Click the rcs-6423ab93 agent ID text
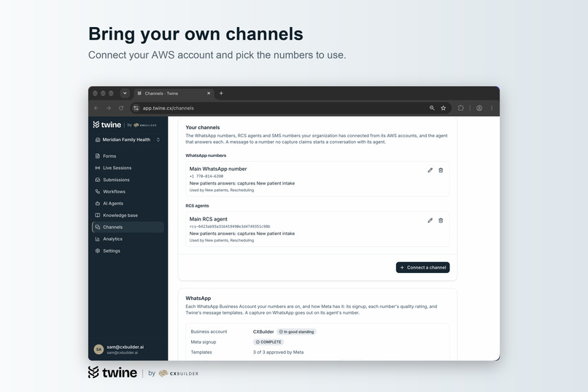588x392 pixels. coord(230,226)
